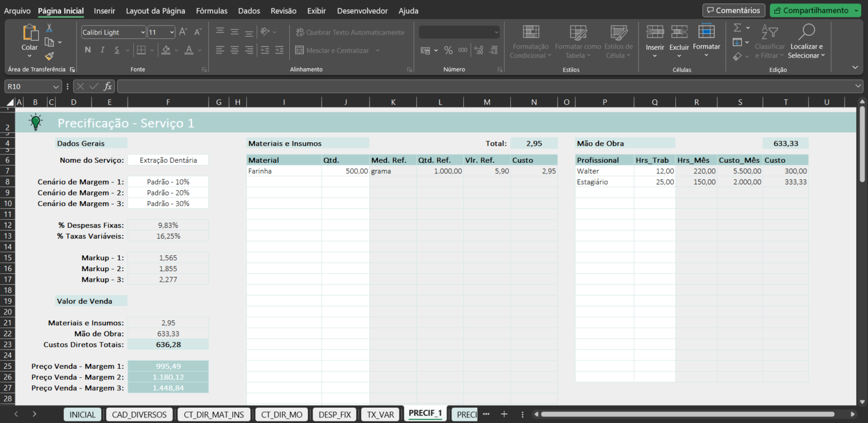Click the Compartilhamento share button
This screenshot has height=423, width=868.
(x=810, y=10)
